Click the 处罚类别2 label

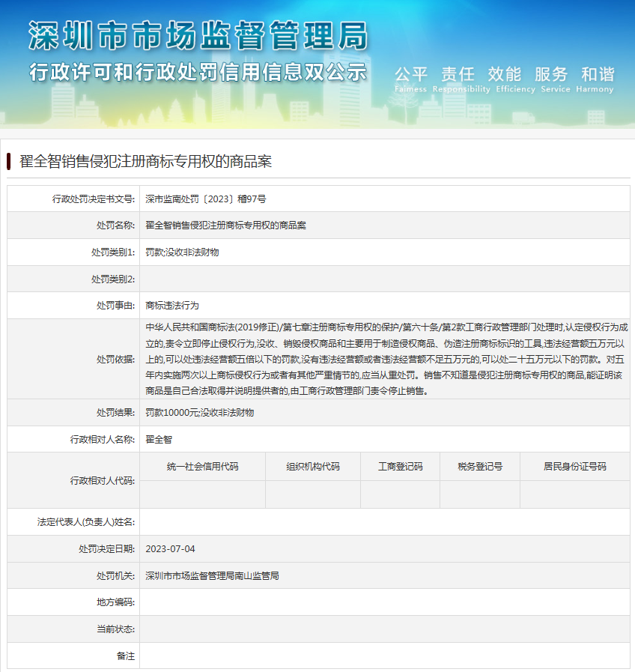[x=113, y=279]
